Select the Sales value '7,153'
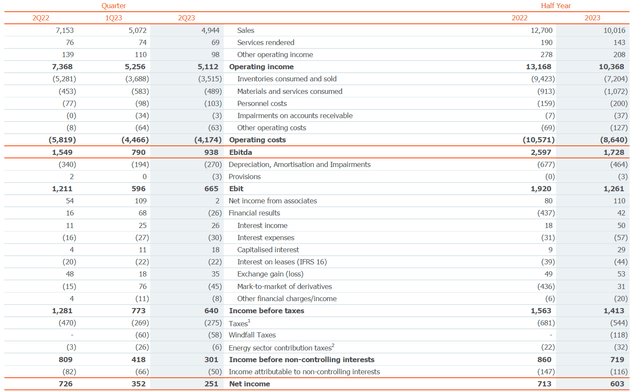The image size is (640, 392). 64,30
